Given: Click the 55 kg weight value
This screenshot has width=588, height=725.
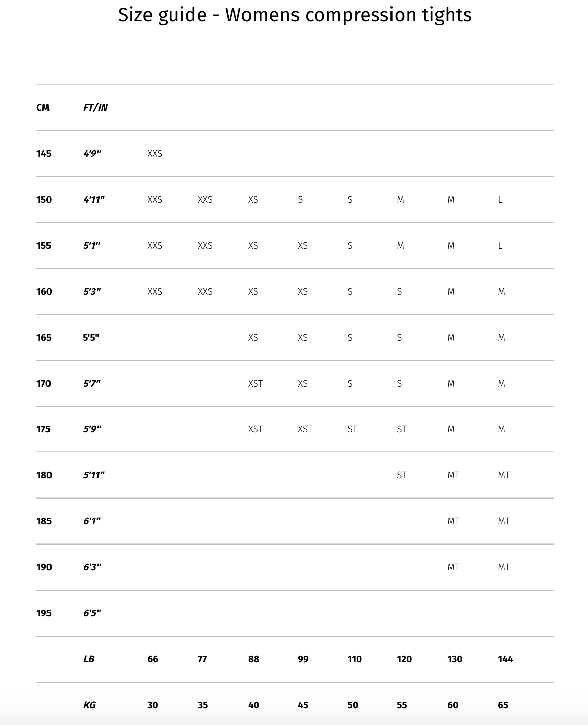Looking at the screenshot, I should [x=402, y=705].
